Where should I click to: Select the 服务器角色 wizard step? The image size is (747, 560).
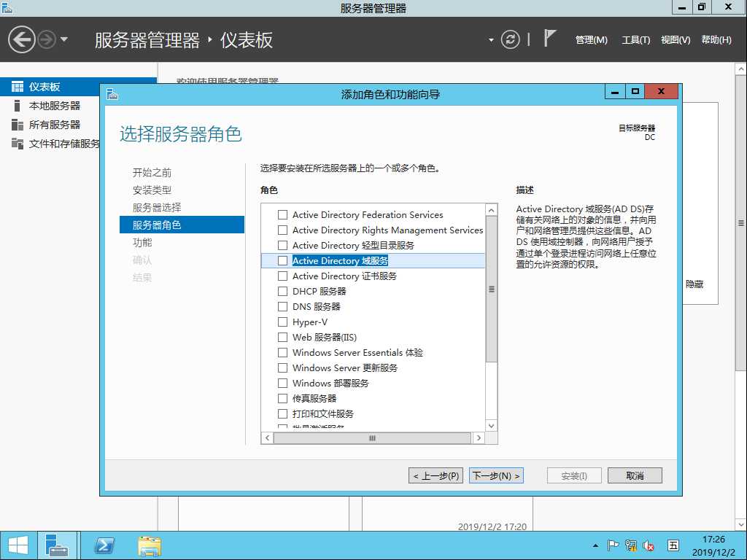(x=182, y=225)
